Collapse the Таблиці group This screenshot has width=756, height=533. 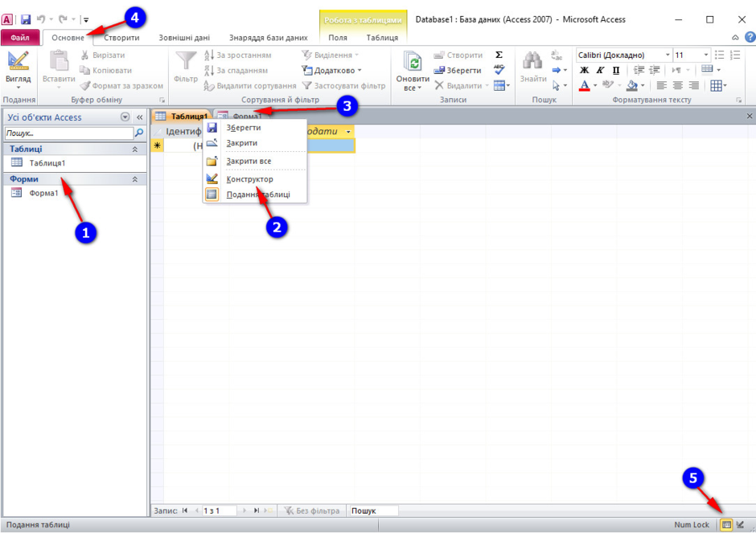coord(135,150)
